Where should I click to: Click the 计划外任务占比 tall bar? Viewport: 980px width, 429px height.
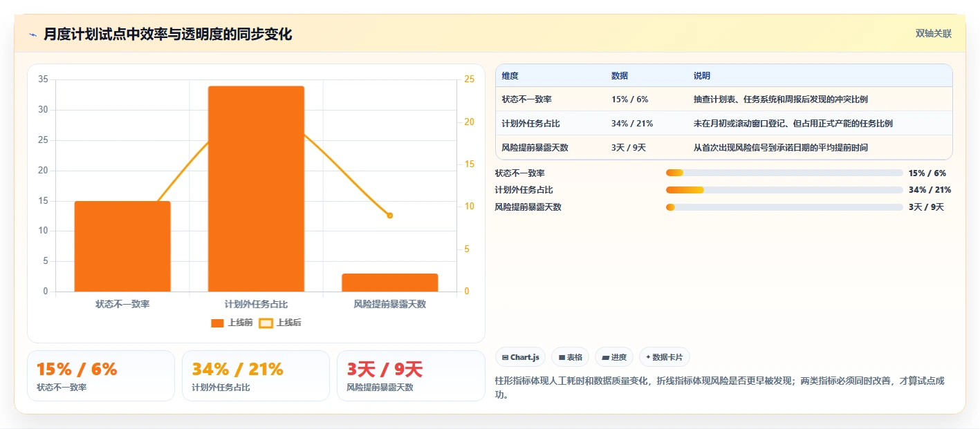pyautogui.click(x=256, y=189)
